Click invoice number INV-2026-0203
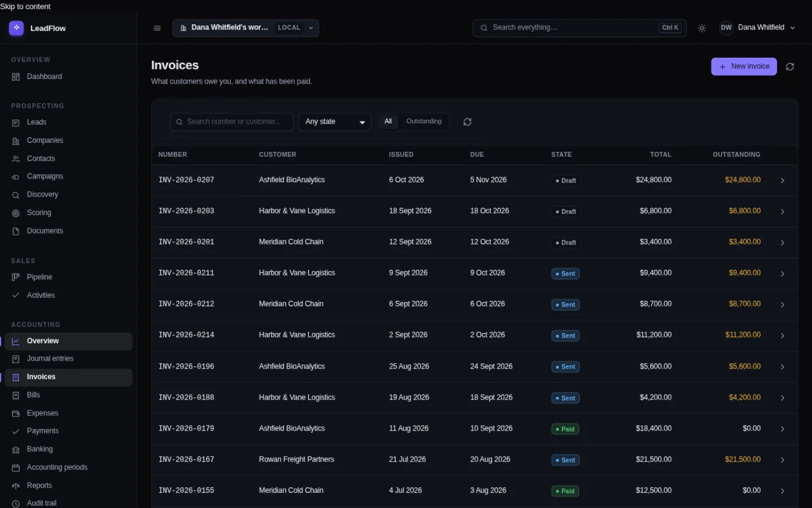Viewport: 812px width, 508px height. coord(186,211)
